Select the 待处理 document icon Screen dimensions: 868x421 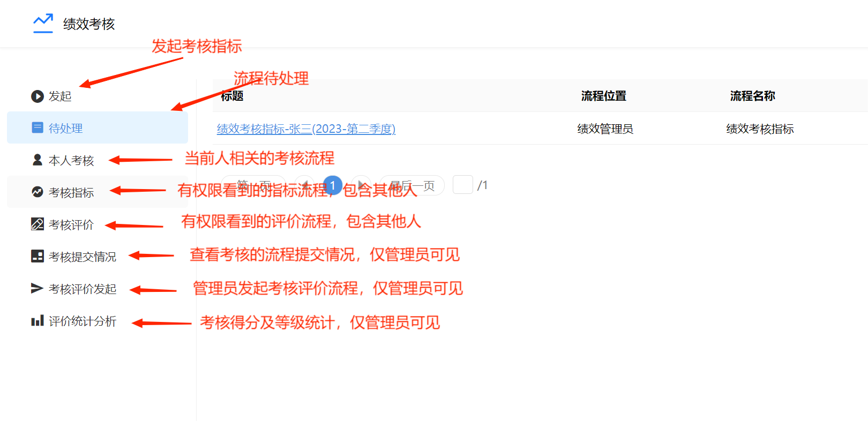click(x=38, y=127)
